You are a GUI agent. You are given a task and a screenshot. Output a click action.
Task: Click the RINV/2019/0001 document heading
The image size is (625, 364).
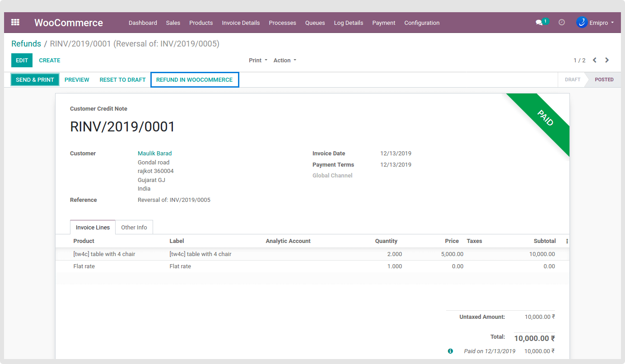pyautogui.click(x=122, y=127)
